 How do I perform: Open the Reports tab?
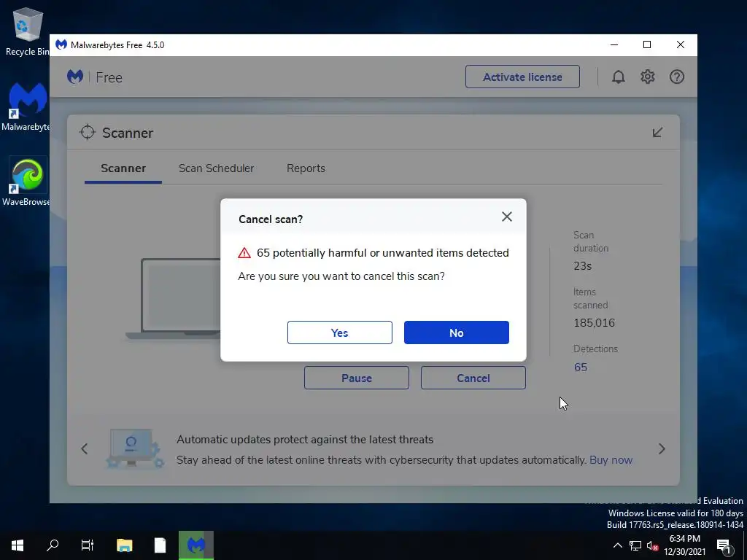click(306, 168)
